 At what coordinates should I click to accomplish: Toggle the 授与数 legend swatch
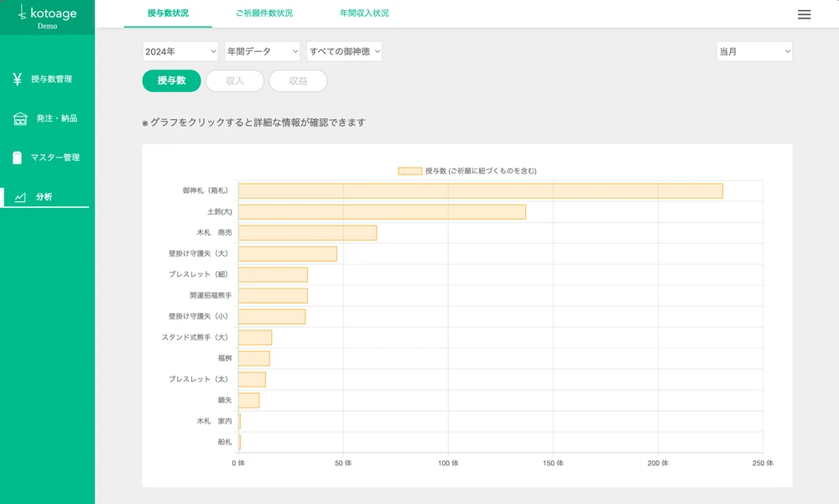click(410, 171)
